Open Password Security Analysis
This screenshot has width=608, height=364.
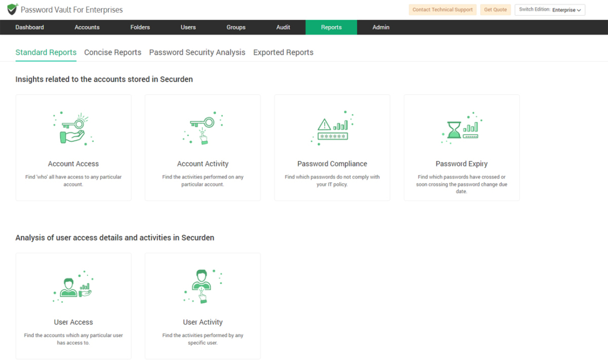(x=197, y=52)
